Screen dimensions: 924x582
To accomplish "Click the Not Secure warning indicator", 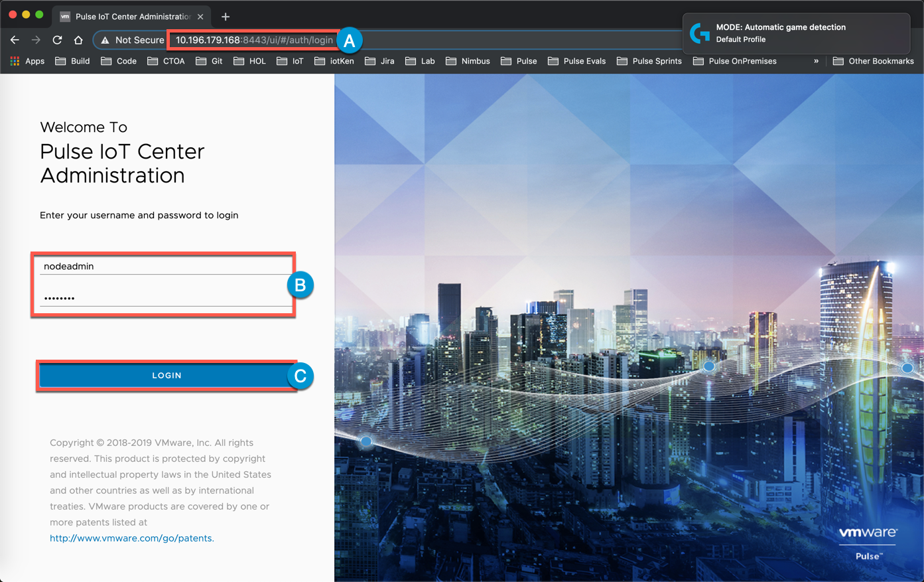I will (x=132, y=40).
